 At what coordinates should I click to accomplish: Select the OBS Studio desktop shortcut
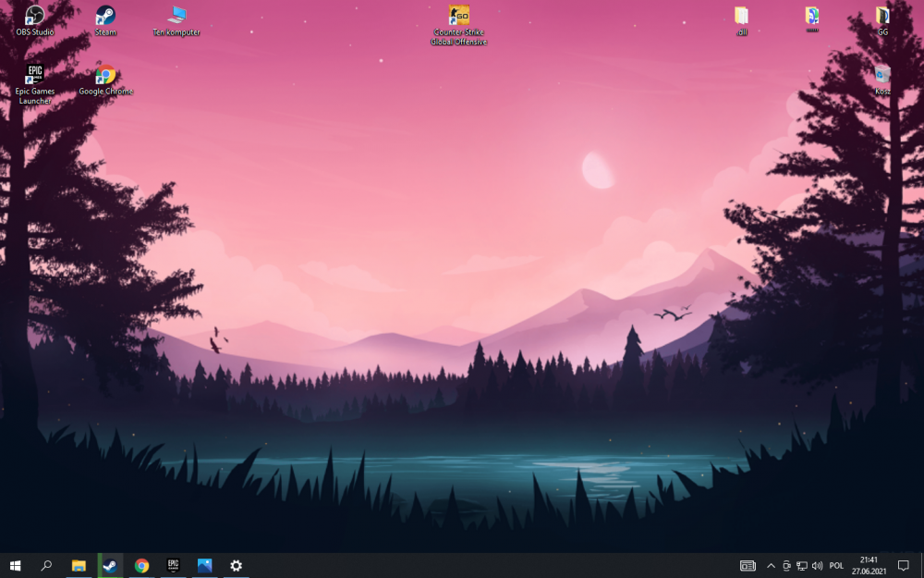(35, 20)
